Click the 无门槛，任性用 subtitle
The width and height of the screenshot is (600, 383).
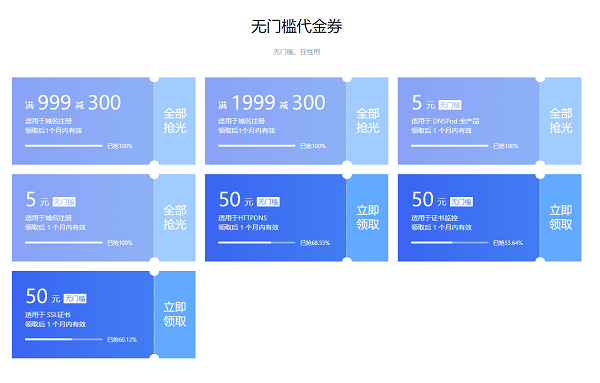297,52
